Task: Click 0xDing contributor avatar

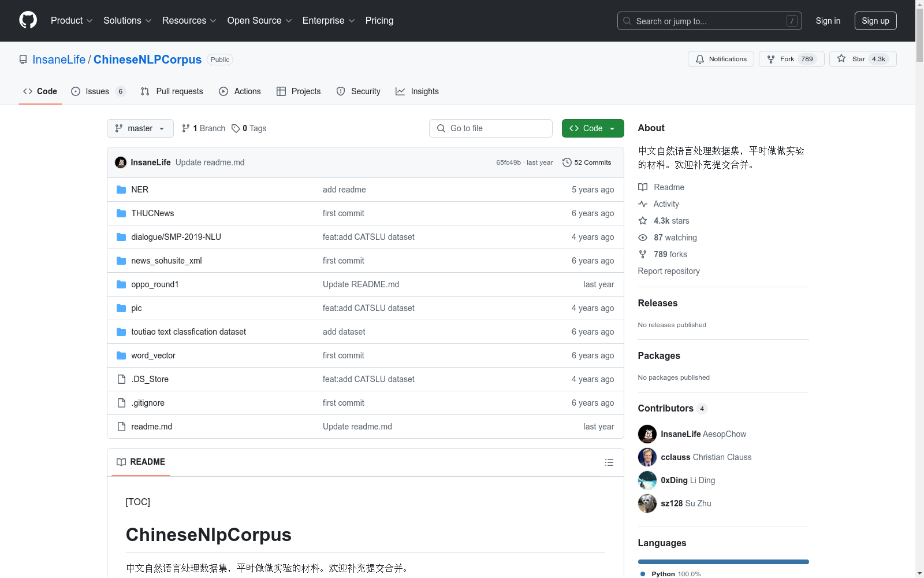Action: [x=647, y=480]
